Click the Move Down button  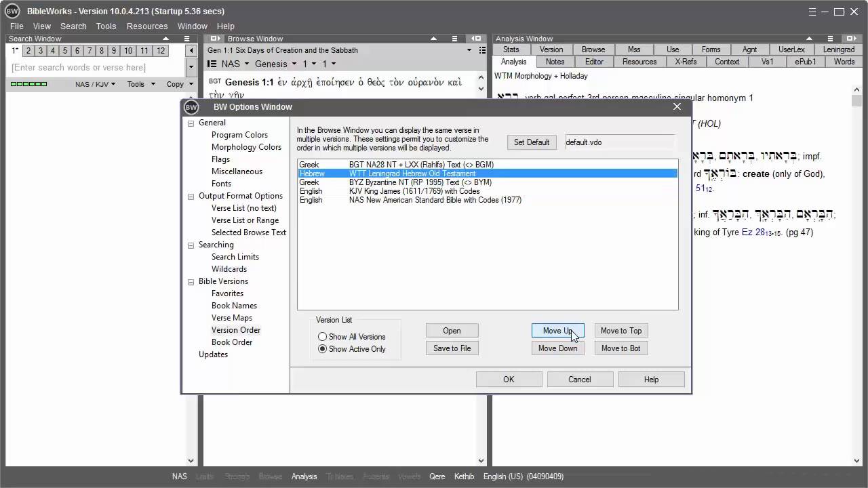coord(557,348)
